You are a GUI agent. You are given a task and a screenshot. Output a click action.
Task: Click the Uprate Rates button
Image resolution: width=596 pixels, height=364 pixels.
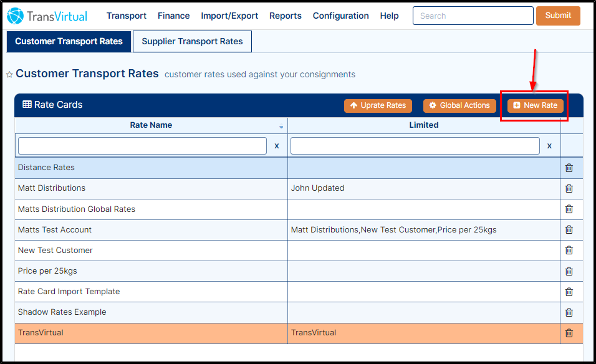(x=378, y=105)
